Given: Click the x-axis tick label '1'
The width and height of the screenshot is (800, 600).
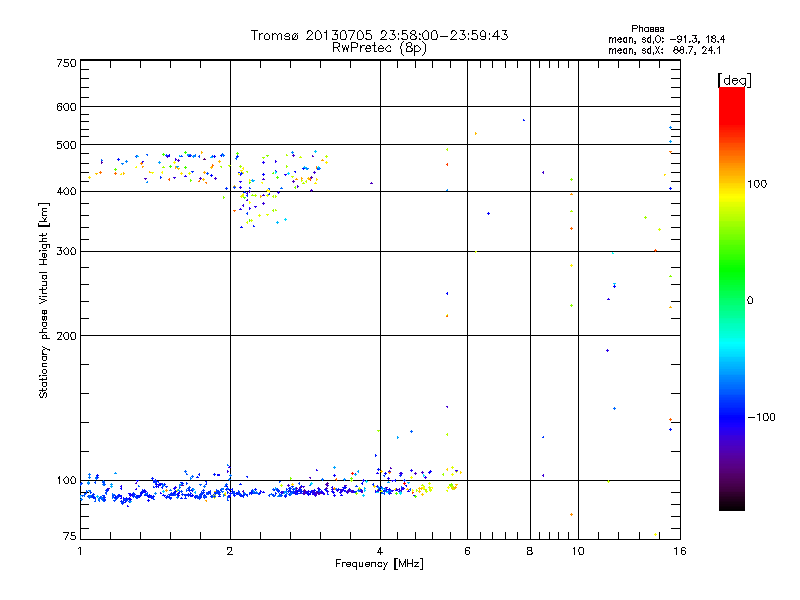Looking at the screenshot, I should pyautogui.click(x=80, y=551).
